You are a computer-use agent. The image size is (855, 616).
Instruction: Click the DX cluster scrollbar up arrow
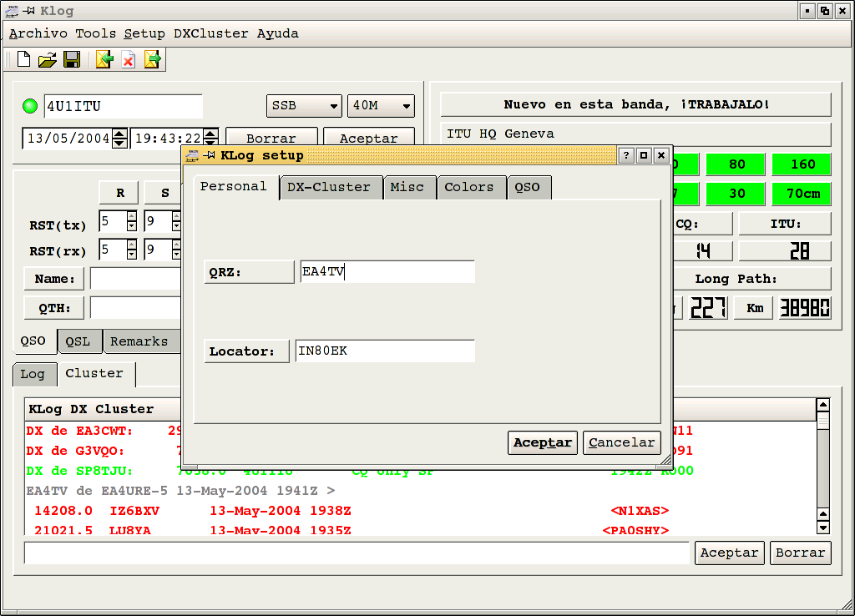click(x=822, y=405)
